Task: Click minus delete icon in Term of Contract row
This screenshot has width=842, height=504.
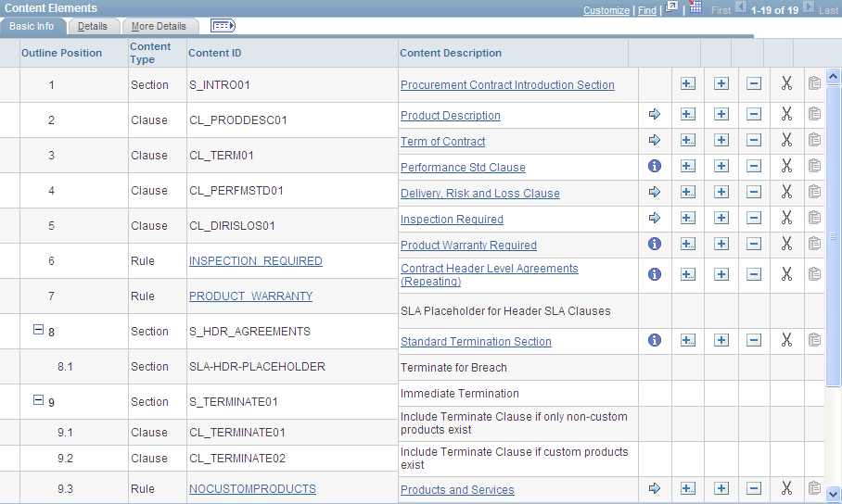Action: click(754, 140)
